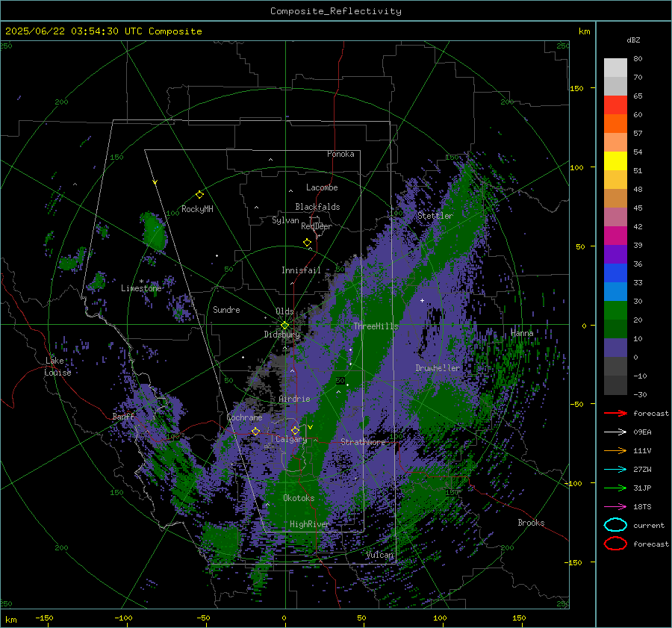
Task: Click the Strathmore label
Action: tap(363, 442)
